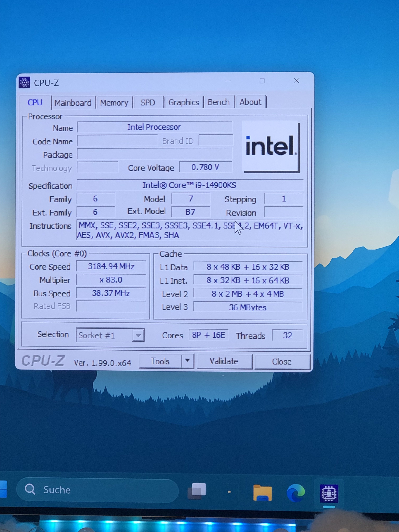Show the About tab

(x=250, y=102)
